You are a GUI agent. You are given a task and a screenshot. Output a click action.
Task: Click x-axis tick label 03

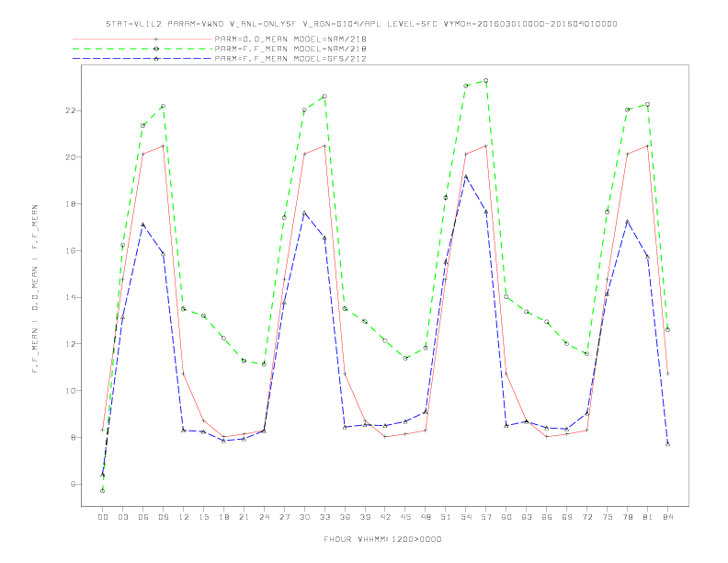tap(122, 517)
